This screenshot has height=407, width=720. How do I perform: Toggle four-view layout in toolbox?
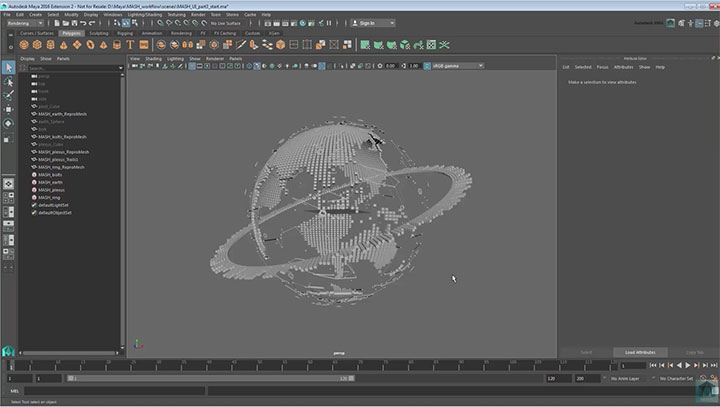click(8, 198)
